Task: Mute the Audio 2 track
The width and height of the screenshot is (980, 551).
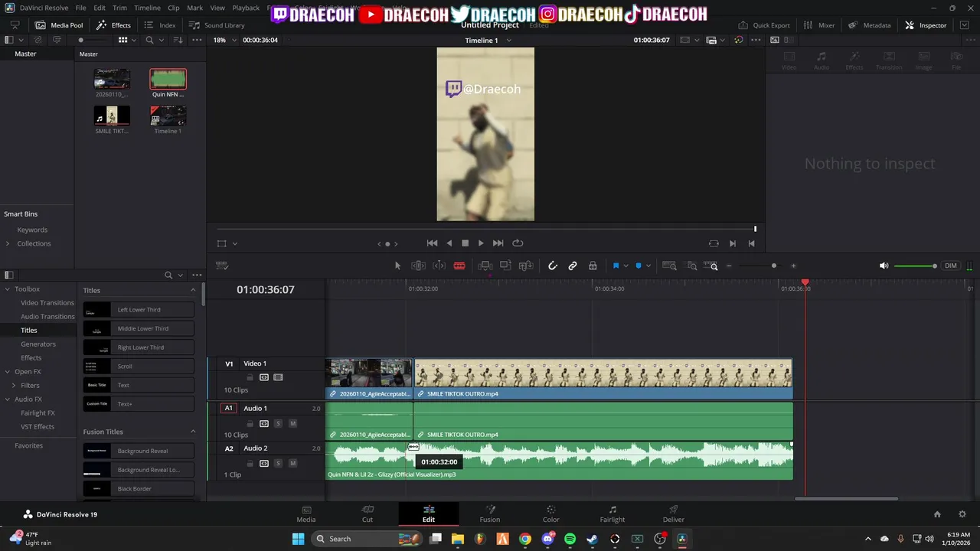Action: 292,463
